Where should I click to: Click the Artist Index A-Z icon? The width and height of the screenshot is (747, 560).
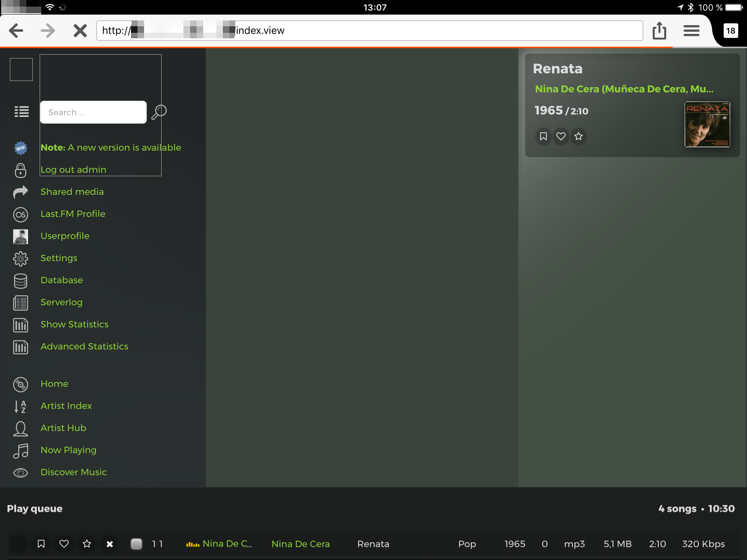tap(20, 406)
